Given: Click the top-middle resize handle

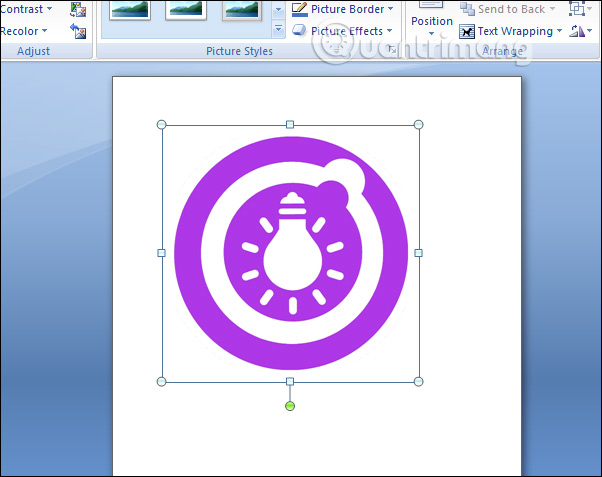Looking at the screenshot, I should 290,124.
